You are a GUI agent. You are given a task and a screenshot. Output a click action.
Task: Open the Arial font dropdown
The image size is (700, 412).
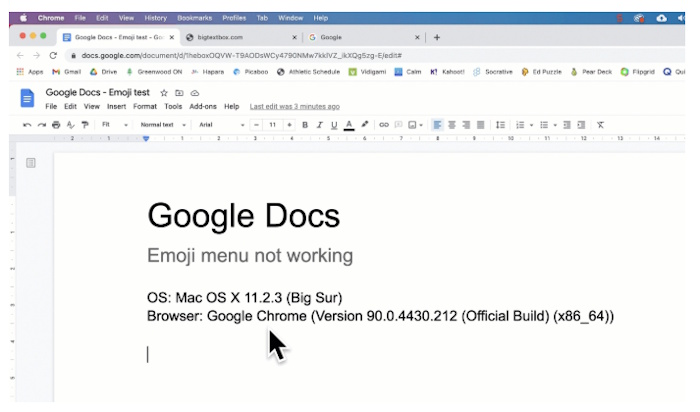(x=221, y=125)
